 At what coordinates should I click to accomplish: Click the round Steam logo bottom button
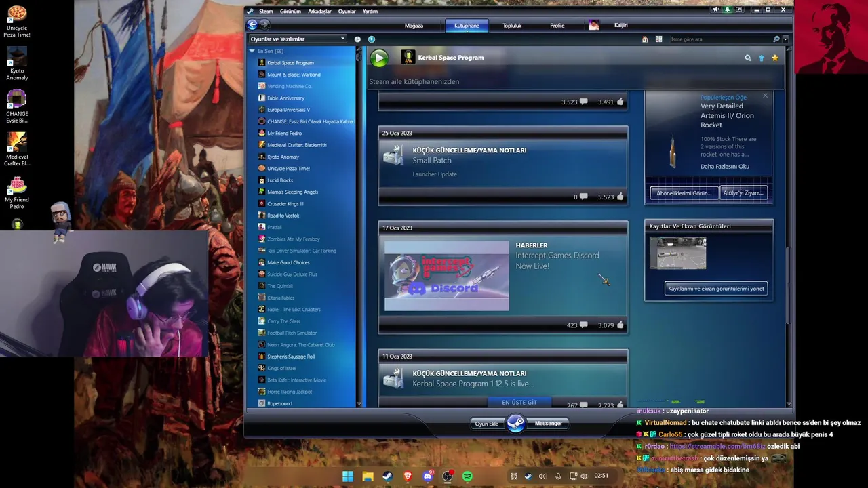pyautogui.click(x=516, y=424)
